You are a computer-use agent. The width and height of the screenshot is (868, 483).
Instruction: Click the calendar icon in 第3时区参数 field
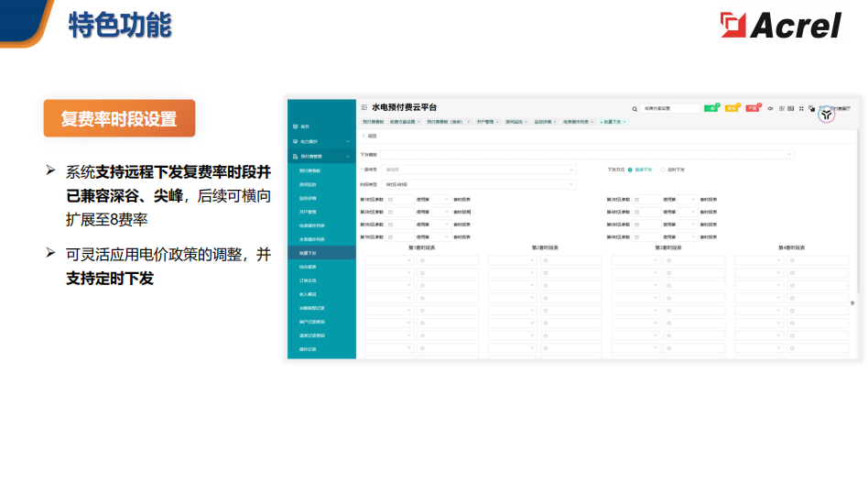tap(390, 212)
